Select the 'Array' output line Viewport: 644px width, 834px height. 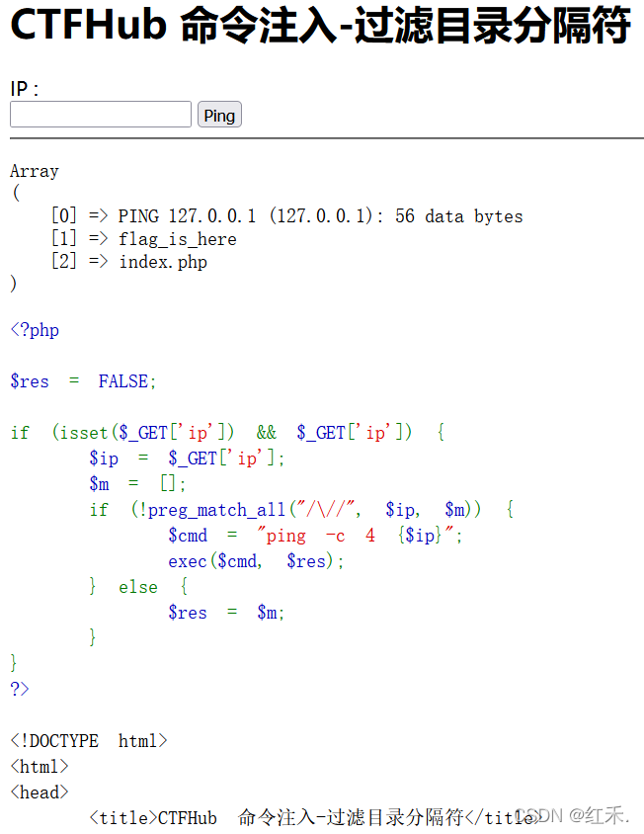click(x=35, y=171)
